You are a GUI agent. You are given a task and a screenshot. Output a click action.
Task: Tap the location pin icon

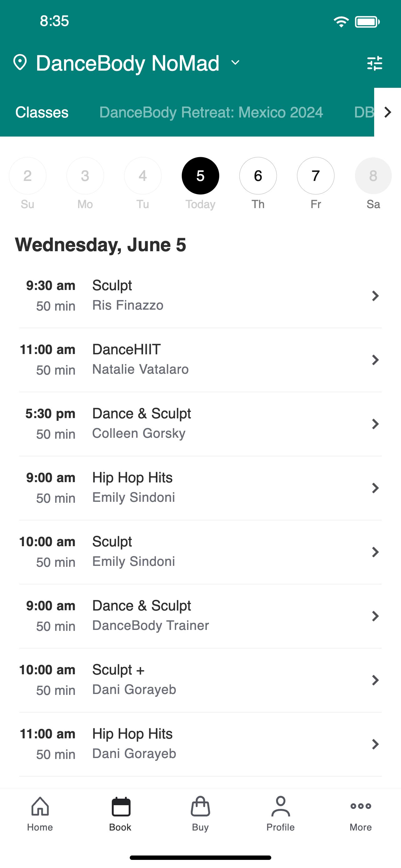[20, 62]
